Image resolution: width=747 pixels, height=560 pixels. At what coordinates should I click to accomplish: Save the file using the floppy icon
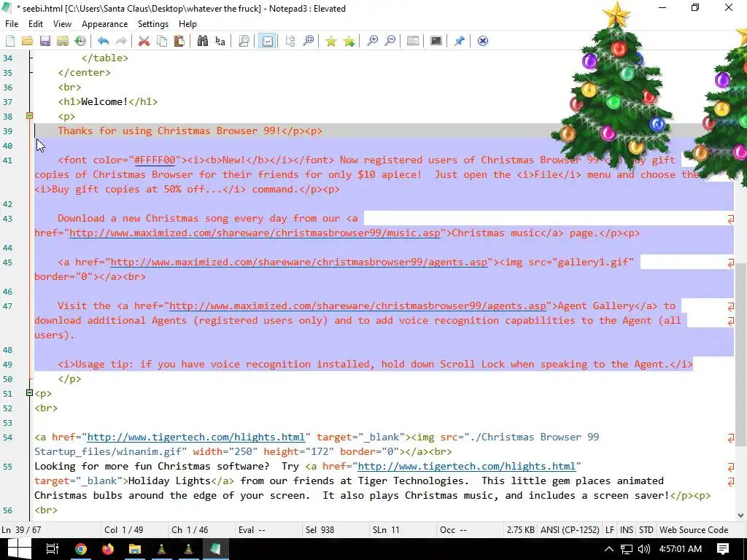[x=44, y=41]
